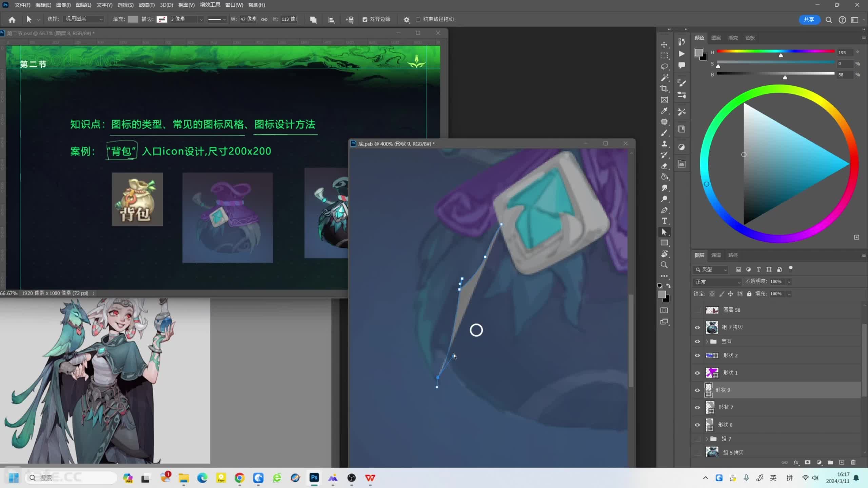This screenshot has height=488, width=868.
Task: Swap foreground and background colors
Action: (668, 286)
